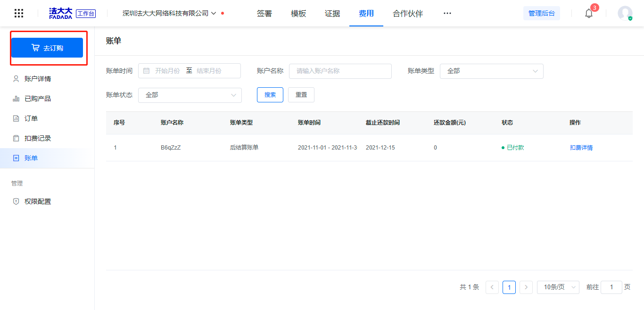
Task: Switch to 签署 tab
Action: (264, 13)
